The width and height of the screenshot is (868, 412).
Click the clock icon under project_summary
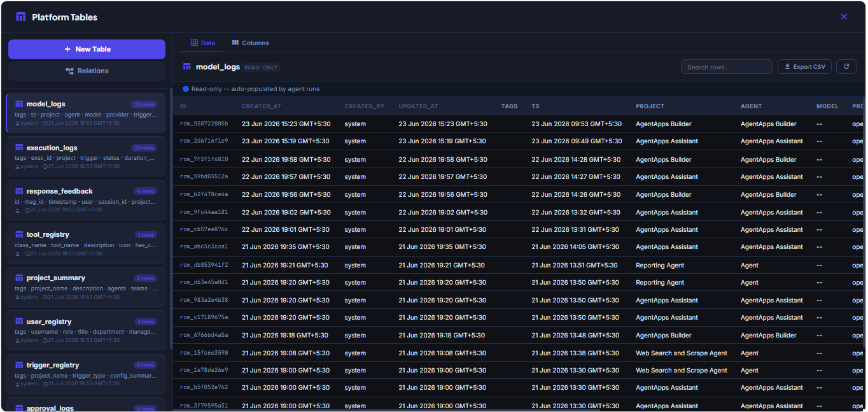[x=45, y=297]
